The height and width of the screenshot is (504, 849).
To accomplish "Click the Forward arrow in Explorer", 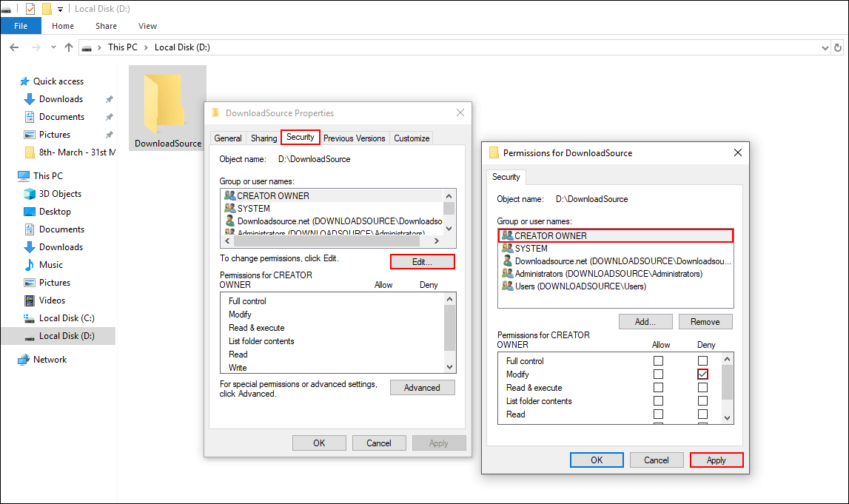I will pos(36,47).
